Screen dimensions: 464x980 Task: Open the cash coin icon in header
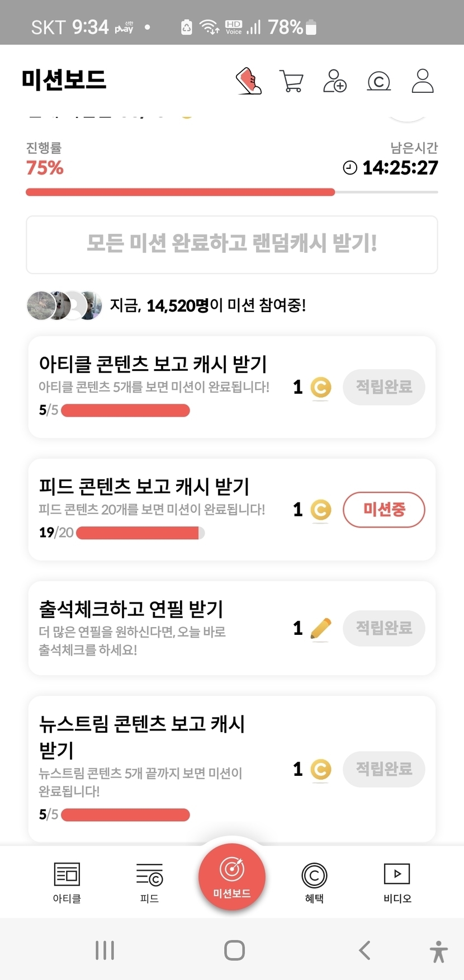(x=378, y=82)
